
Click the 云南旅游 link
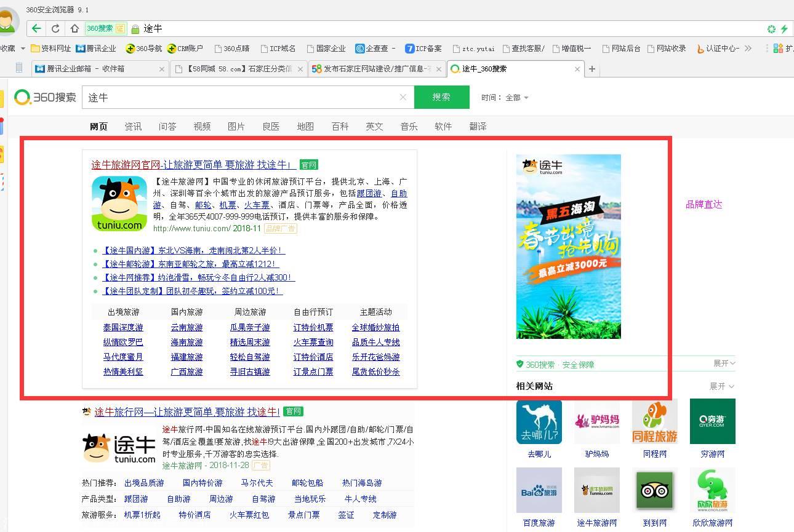186,327
